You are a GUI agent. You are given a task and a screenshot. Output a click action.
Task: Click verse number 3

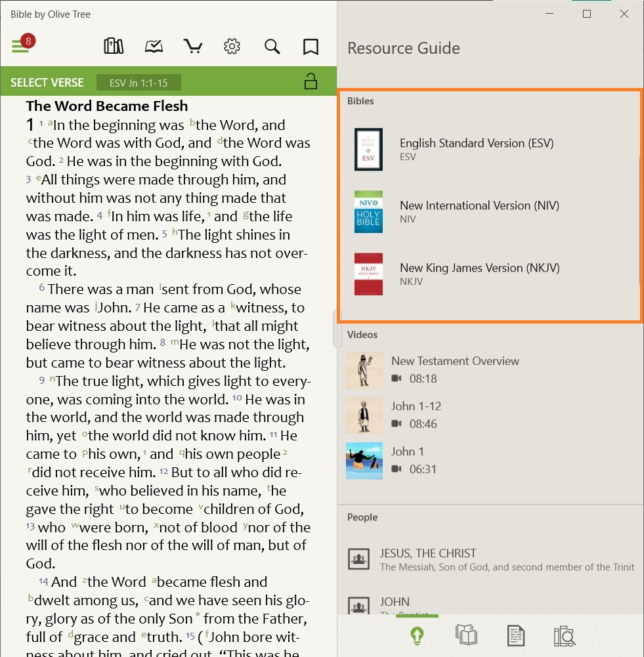(x=28, y=180)
